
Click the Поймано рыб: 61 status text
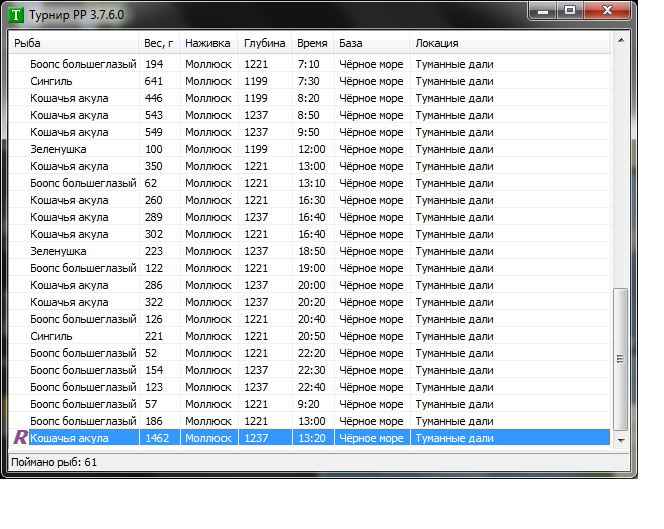click(x=54, y=462)
